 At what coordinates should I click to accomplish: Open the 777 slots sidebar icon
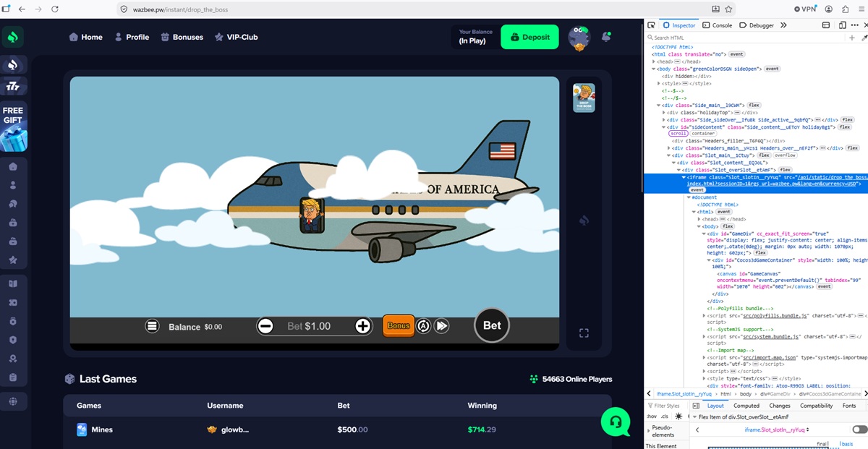pyautogui.click(x=13, y=87)
